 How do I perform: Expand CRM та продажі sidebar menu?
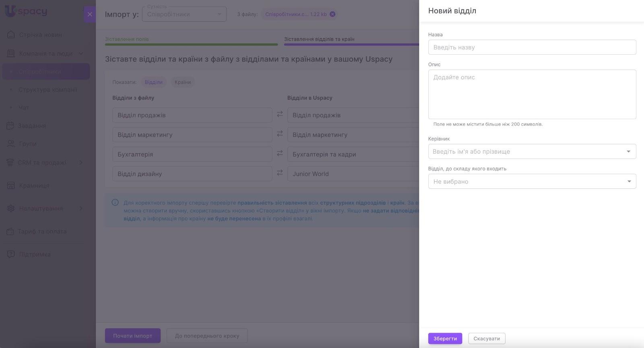(x=80, y=163)
